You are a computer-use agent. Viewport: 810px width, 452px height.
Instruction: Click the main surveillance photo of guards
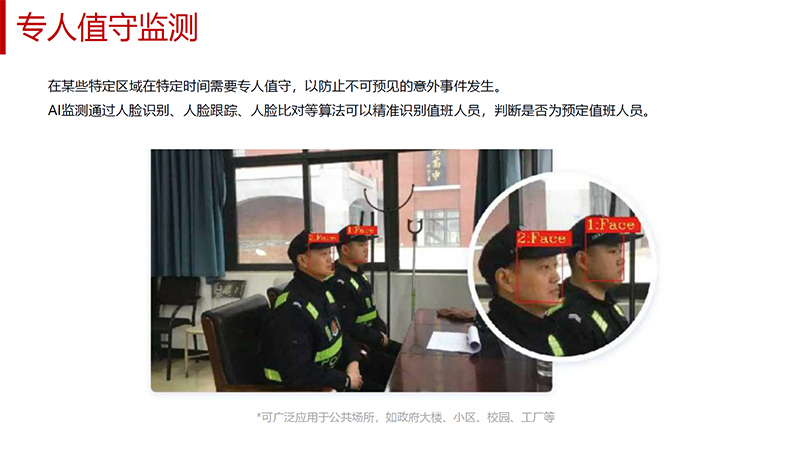[x=351, y=270]
